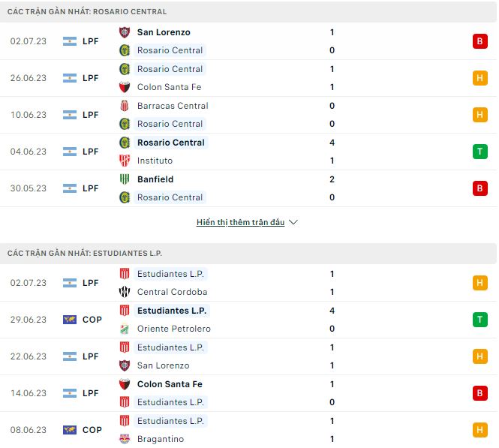Click the COP competition icon on 29.06.23
Image resolution: width=499 pixels, height=448 pixels.
[x=70, y=320]
